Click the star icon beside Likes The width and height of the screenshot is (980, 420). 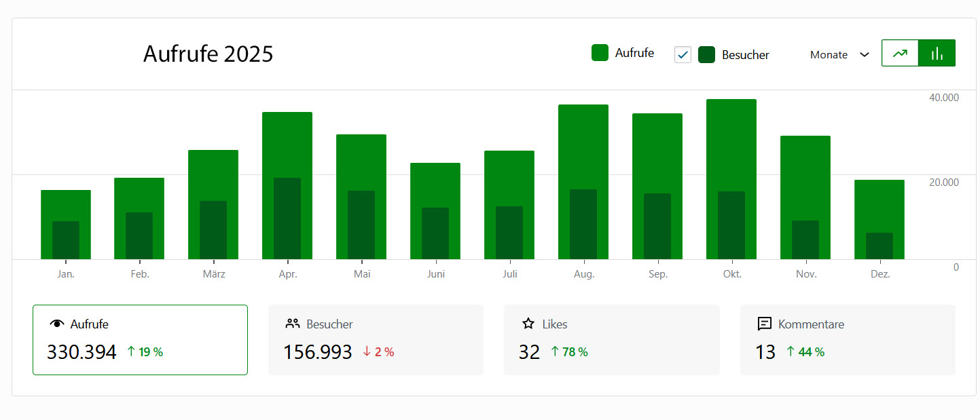point(528,324)
